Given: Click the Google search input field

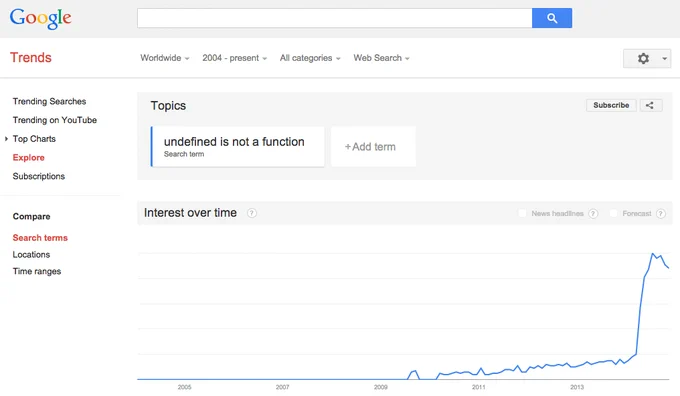Looking at the screenshot, I should click(x=335, y=18).
